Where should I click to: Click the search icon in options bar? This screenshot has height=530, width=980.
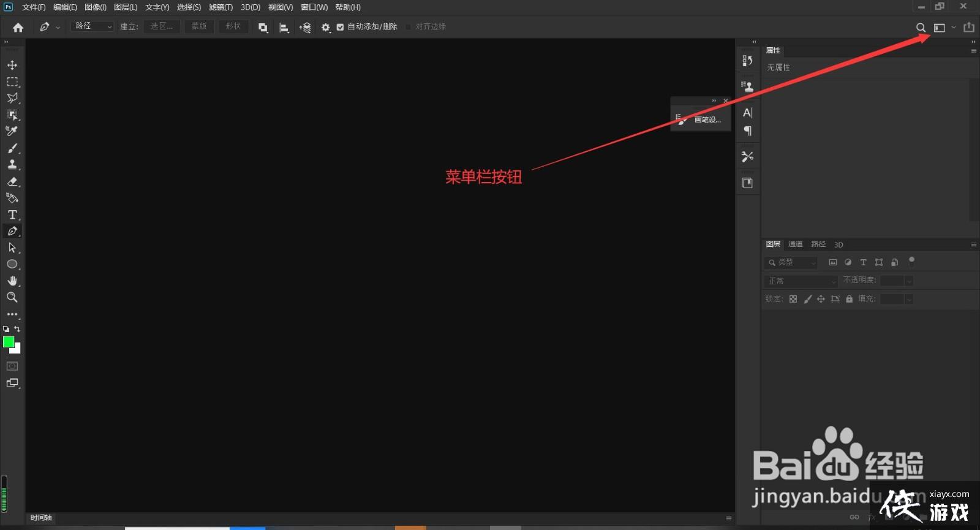click(x=921, y=28)
